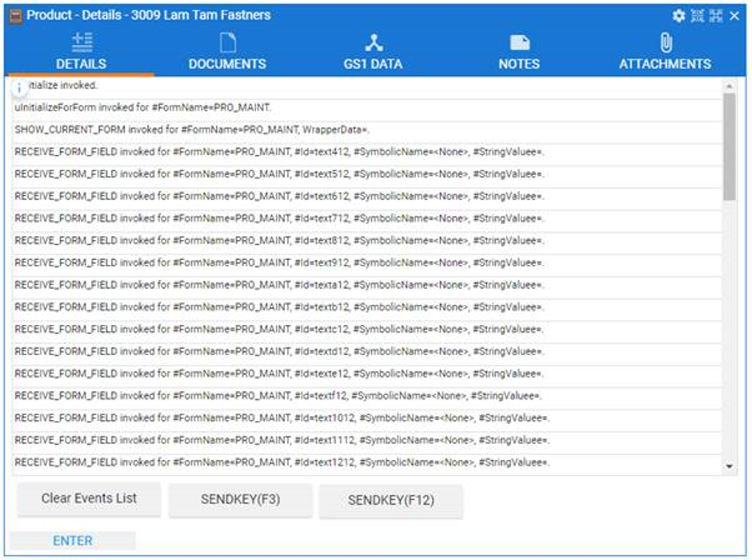Open the settings gear in the title bar
752x560 pixels.
pyautogui.click(x=678, y=16)
